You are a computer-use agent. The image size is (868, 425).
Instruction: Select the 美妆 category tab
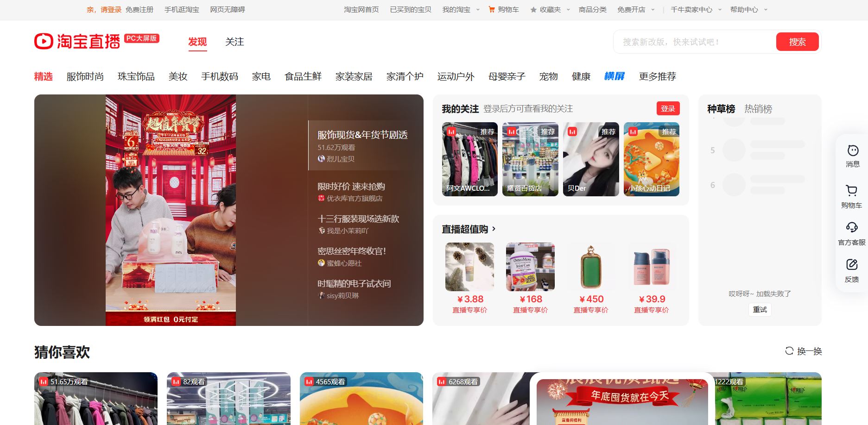tap(178, 76)
